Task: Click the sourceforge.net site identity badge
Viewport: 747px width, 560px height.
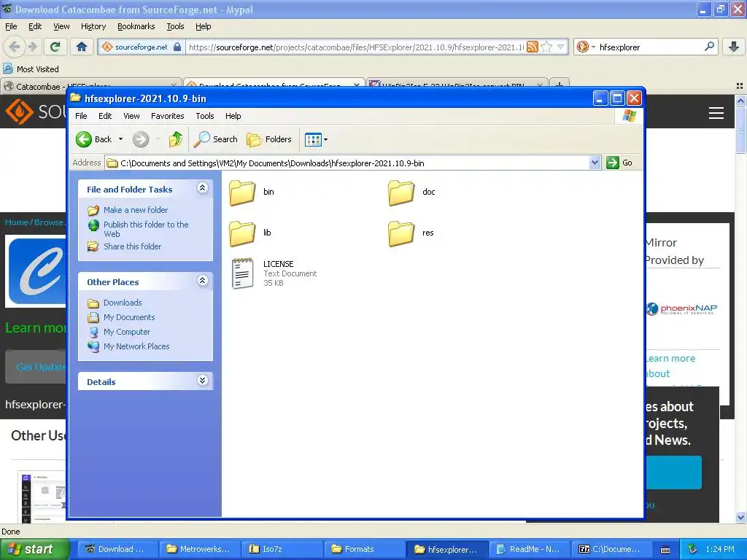Action: (142, 47)
